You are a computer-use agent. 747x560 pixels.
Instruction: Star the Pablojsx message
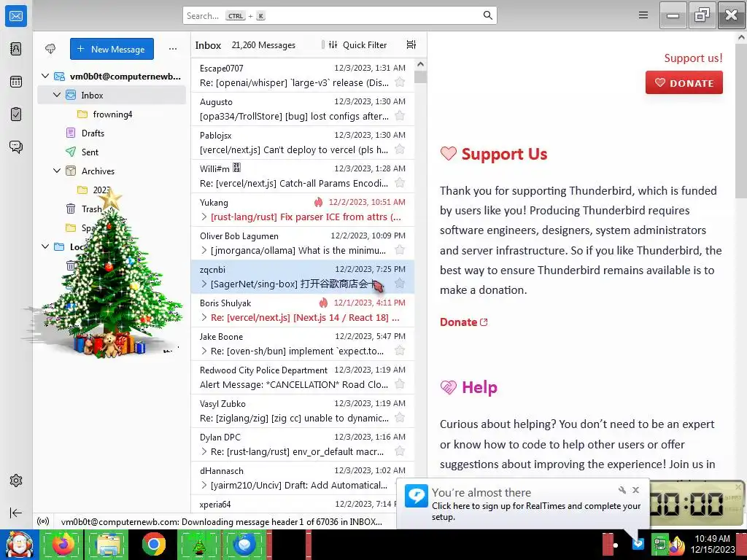(400, 149)
